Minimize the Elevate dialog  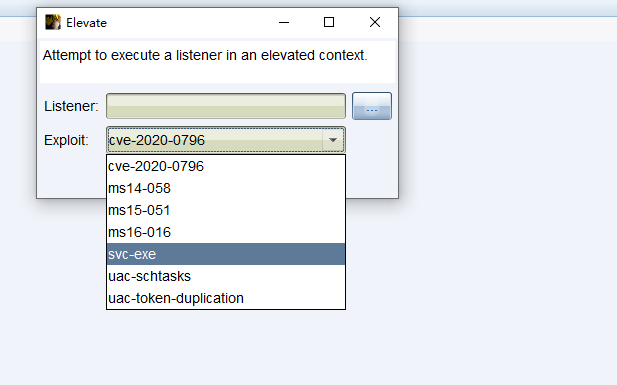[284, 22]
